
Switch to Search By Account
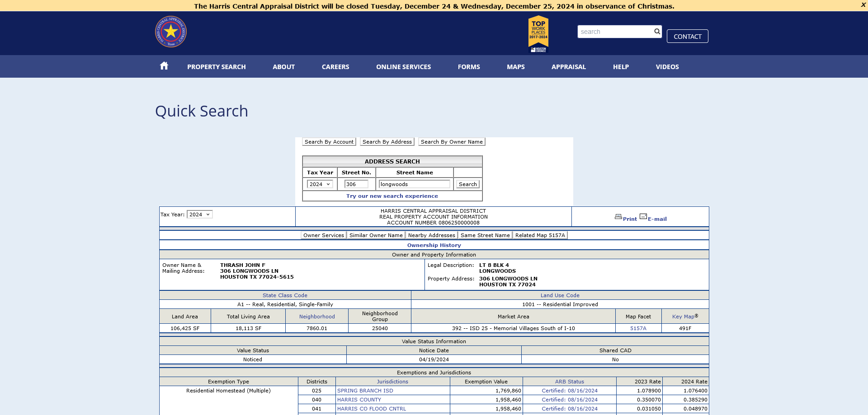click(329, 142)
